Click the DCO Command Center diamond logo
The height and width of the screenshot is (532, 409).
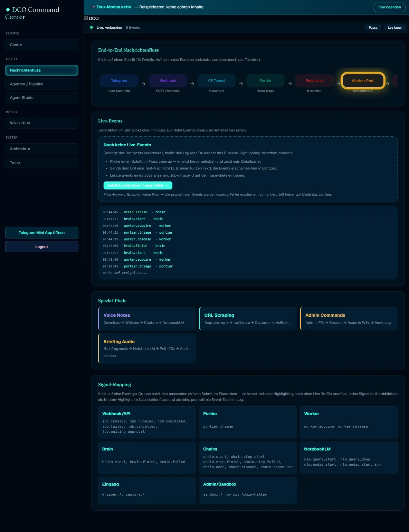click(8, 10)
